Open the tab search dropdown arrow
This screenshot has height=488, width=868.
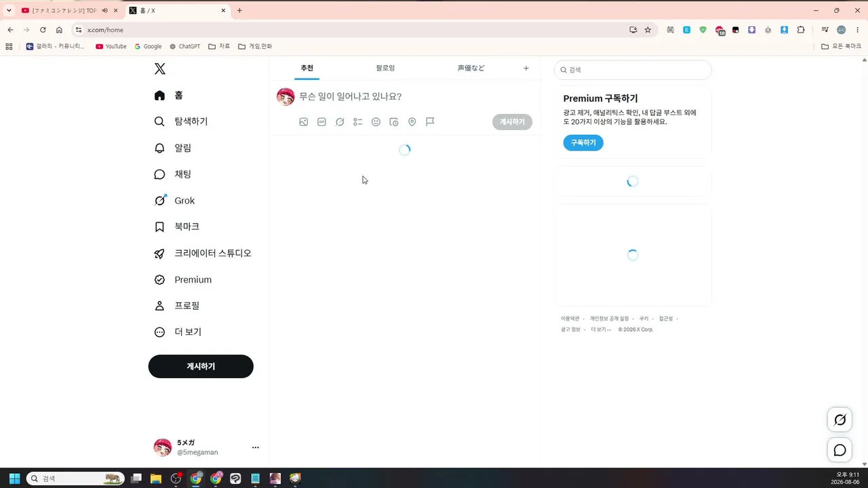(x=9, y=11)
